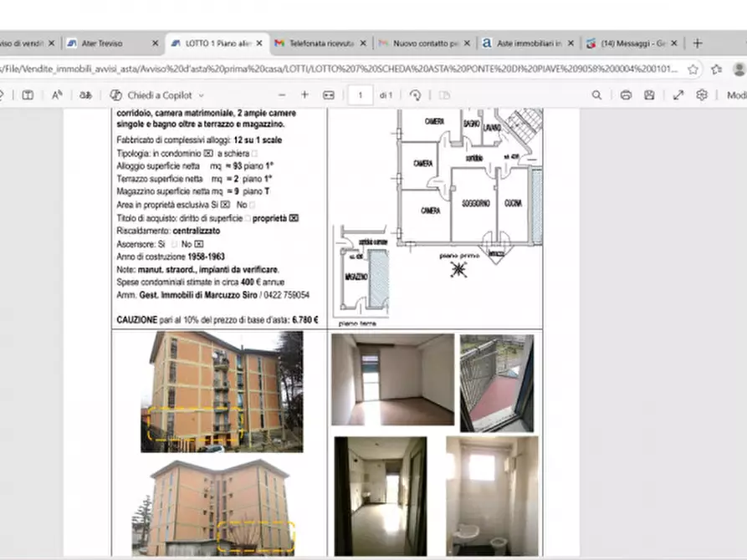
Task: Expand the Chiedi a Copilot dropdown arrow
Action: (x=202, y=95)
